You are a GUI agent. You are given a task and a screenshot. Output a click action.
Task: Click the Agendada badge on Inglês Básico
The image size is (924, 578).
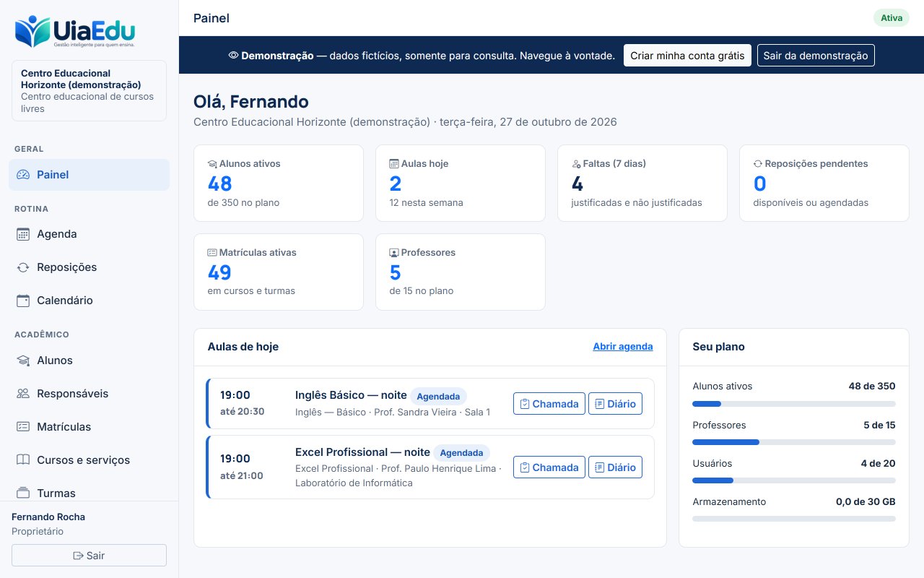point(439,396)
